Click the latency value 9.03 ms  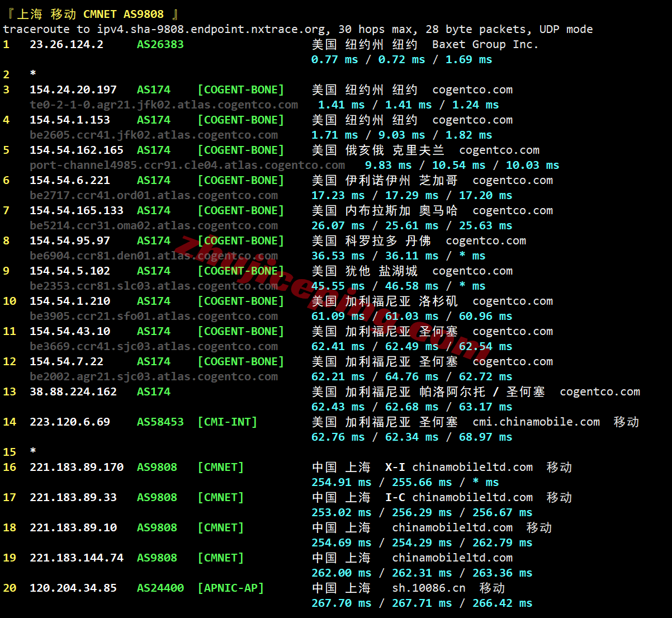[402, 135]
